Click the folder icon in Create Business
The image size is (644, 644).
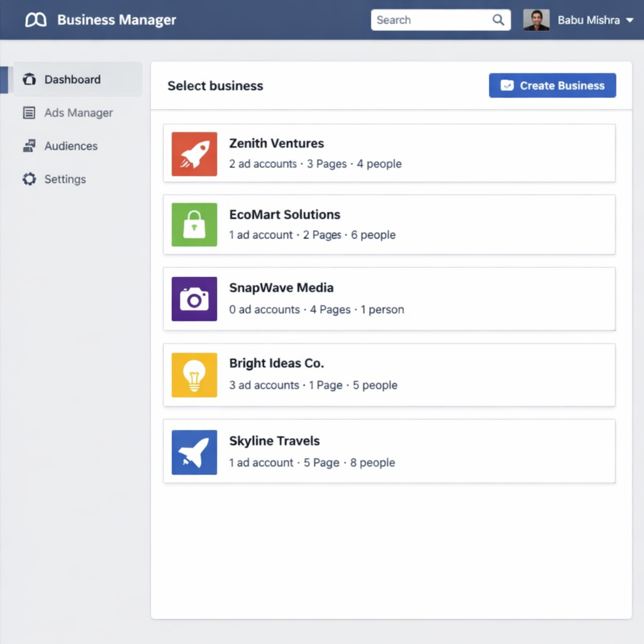coord(507,86)
